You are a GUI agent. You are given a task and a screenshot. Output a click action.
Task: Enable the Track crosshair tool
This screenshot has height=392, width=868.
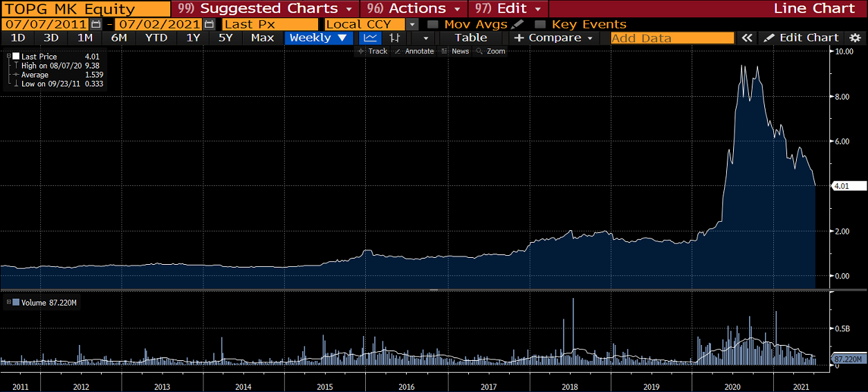coord(373,51)
